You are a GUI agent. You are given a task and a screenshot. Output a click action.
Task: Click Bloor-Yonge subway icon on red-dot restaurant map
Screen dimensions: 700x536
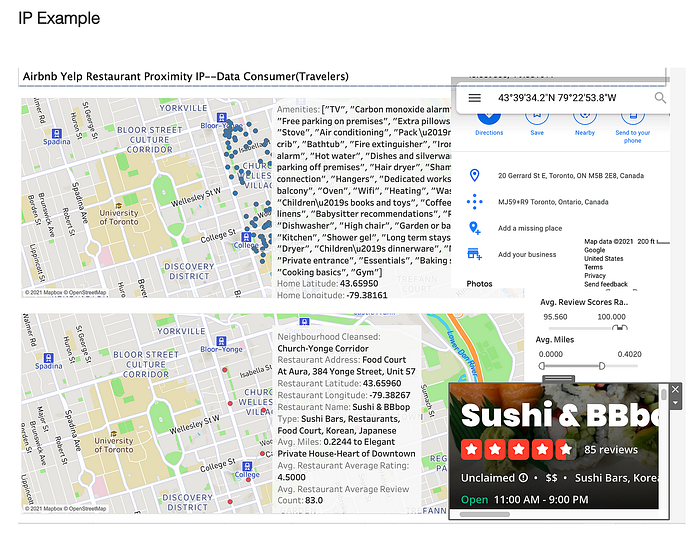tap(221, 341)
